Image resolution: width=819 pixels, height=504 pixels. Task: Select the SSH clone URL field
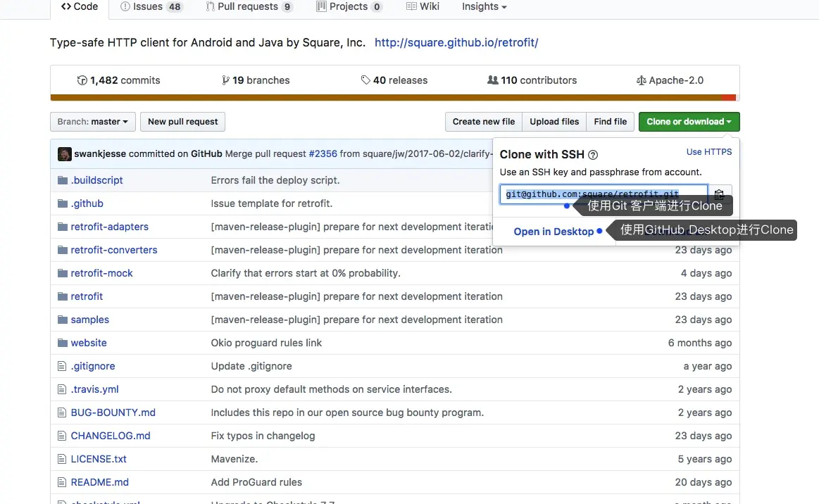tap(604, 194)
